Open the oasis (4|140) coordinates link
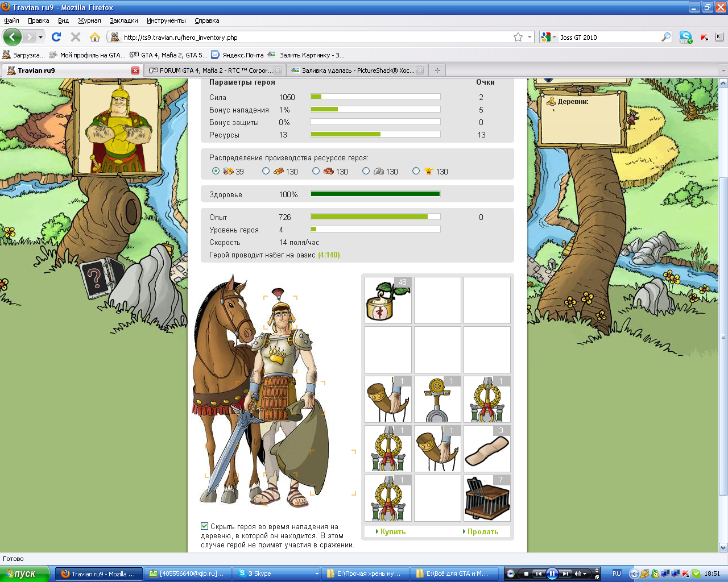The image size is (728, 582). [x=329, y=255]
